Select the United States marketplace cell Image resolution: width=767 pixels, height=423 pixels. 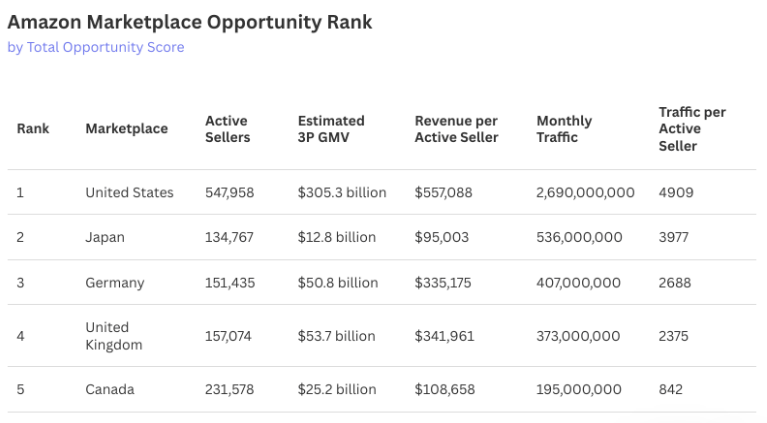coord(130,193)
